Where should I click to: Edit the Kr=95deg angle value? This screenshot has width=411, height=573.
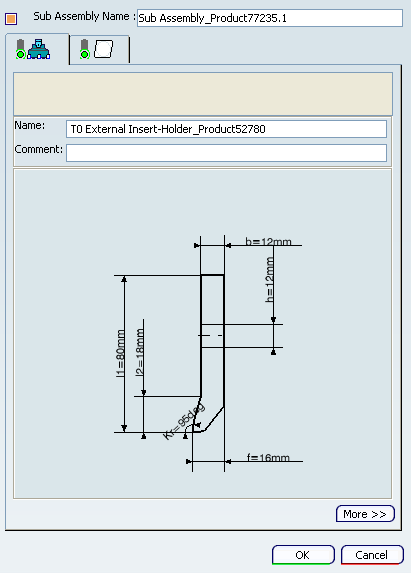pos(183,421)
